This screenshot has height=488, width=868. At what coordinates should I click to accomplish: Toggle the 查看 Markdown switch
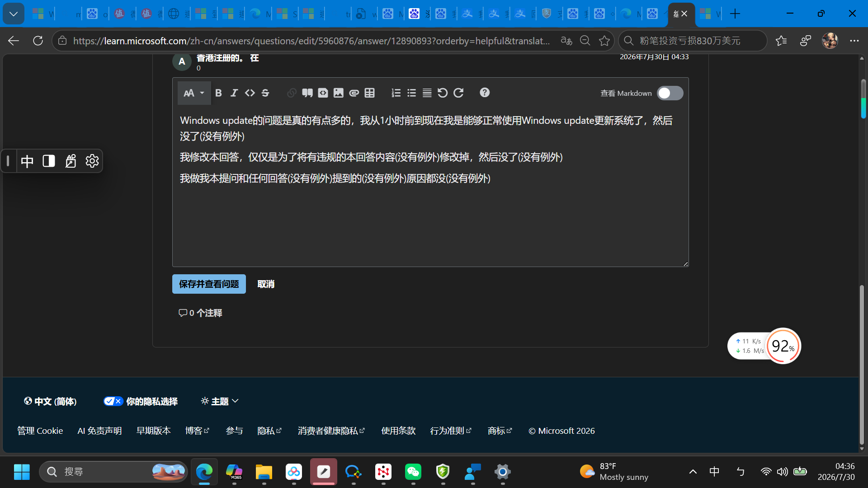(670, 93)
